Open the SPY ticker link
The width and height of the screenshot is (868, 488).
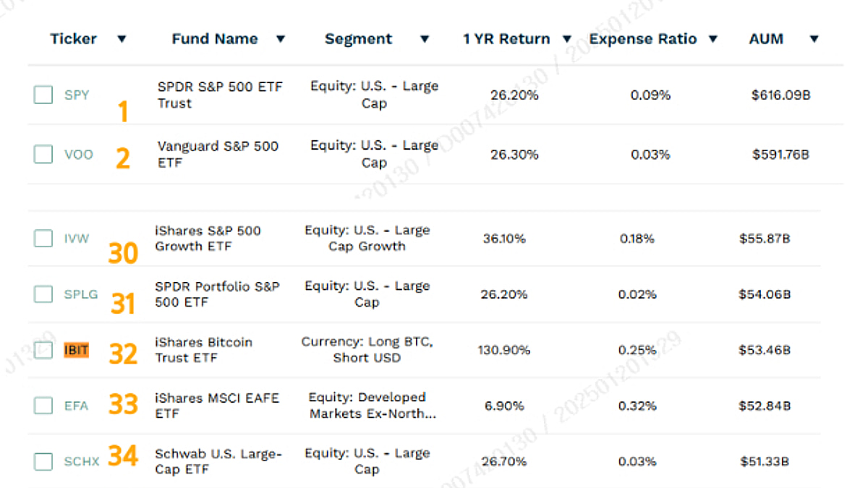77,95
